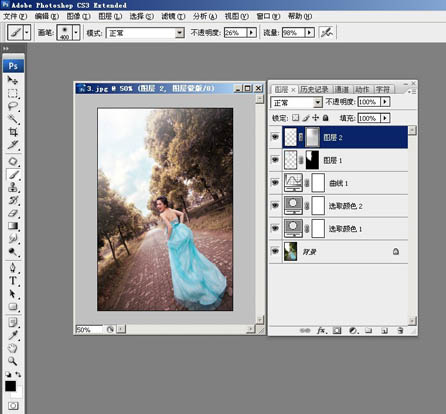Click the foreground black color swatch
Image resolution: width=446 pixels, height=414 pixels.
[10, 386]
